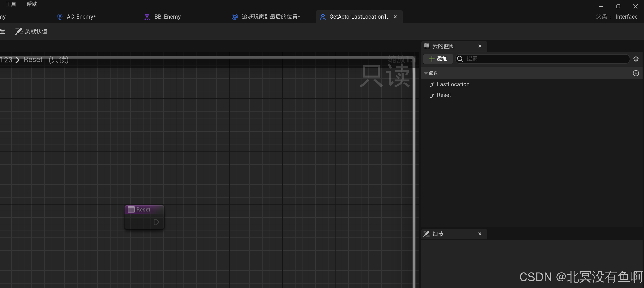This screenshot has height=288, width=644.
Task: Click the breadcrumb arrow before Reset
Action: coord(18,60)
